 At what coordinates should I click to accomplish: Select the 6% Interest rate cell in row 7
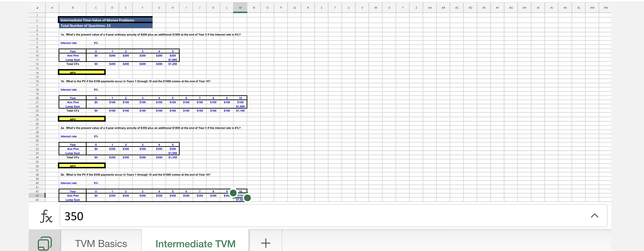(x=96, y=43)
